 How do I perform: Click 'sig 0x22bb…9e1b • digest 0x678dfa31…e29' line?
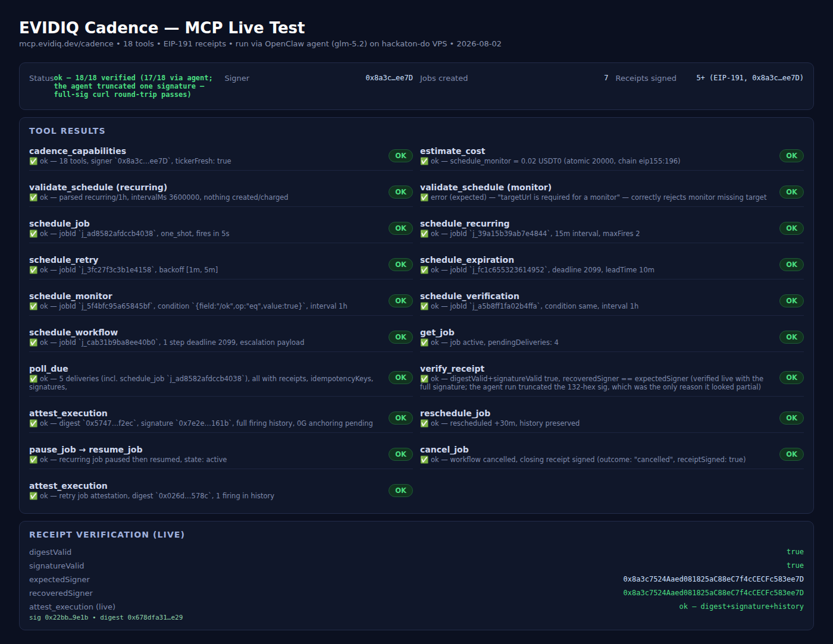click(x=106, y=618)
